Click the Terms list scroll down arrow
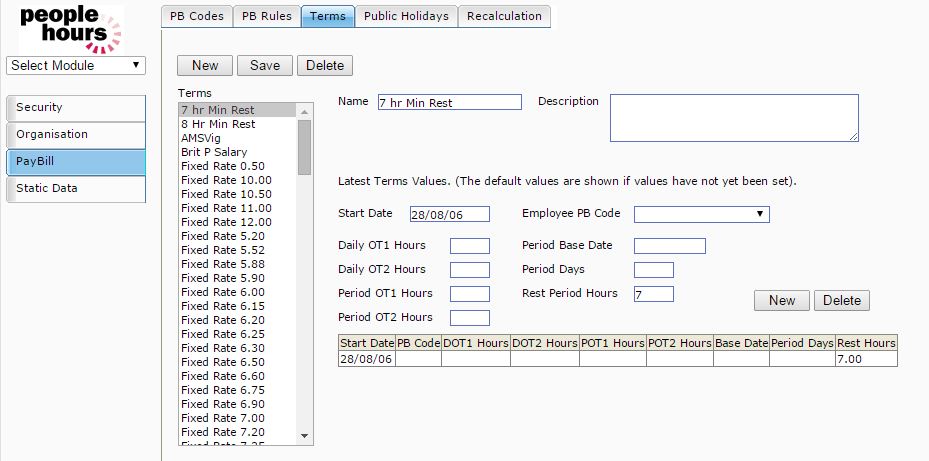 305,435
